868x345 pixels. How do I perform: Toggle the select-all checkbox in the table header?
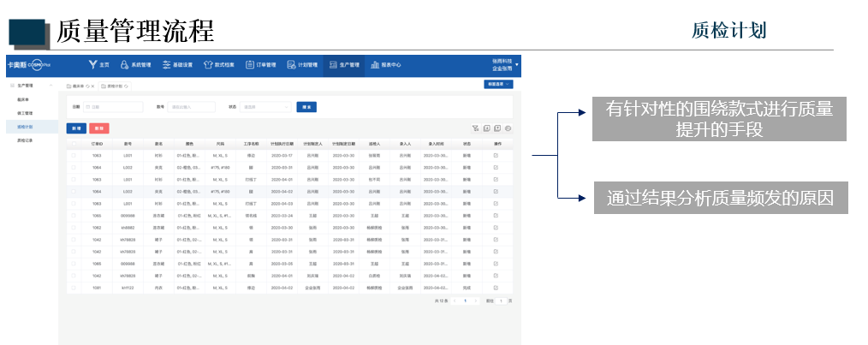pos(74,144)
